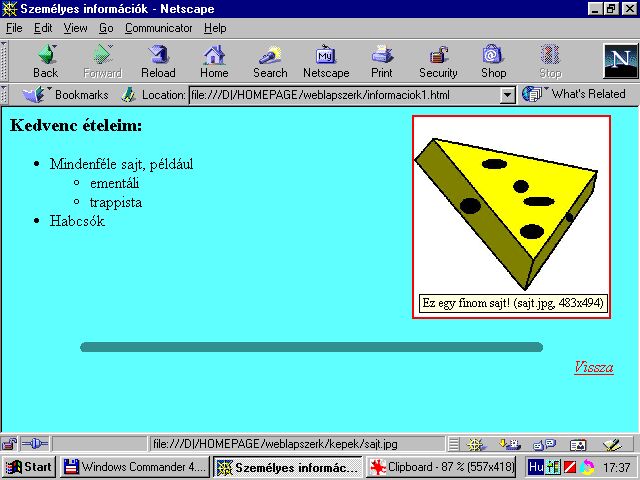The height and width of the screenshot is (480, 640).
Task: Switch to Clipboard taskbar button
Action: (x=441, y=467)
